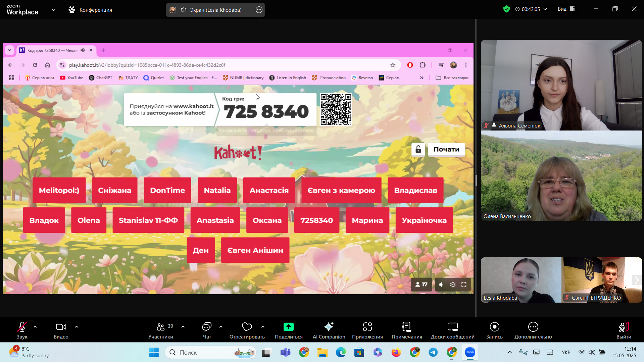This screenshot has width=644, height=362.
Task: Open a new Chrome tab
Action: [103, 50]
